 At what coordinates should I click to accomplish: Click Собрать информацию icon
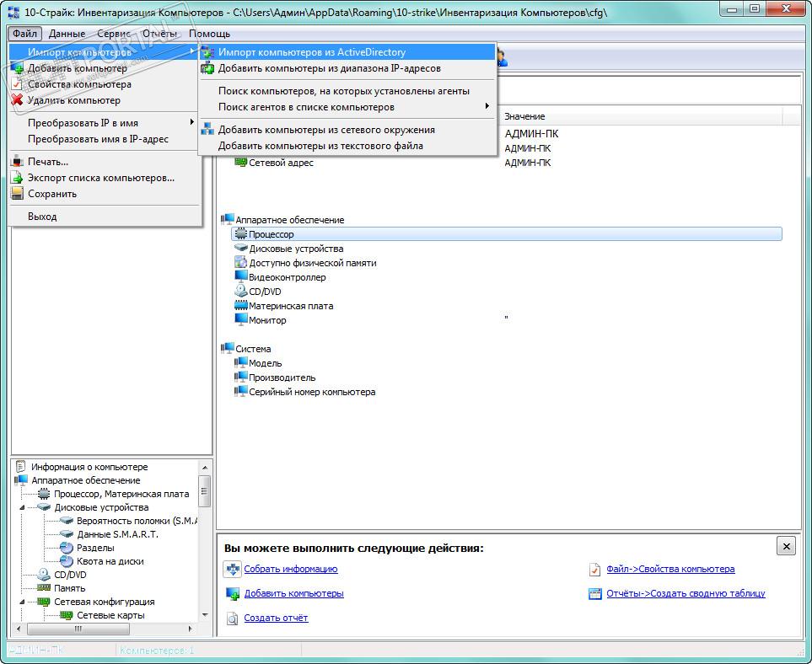coord(233,570)
